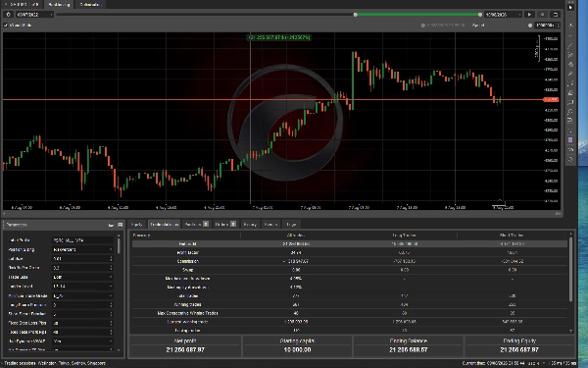588x368 pixels.
Task: Click the Parameters panel vertical scrollbar
Action: pos(119,246)
